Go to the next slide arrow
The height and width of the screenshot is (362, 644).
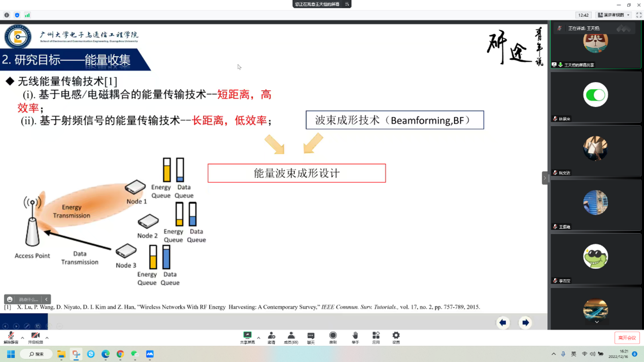[x=525, y=322]
